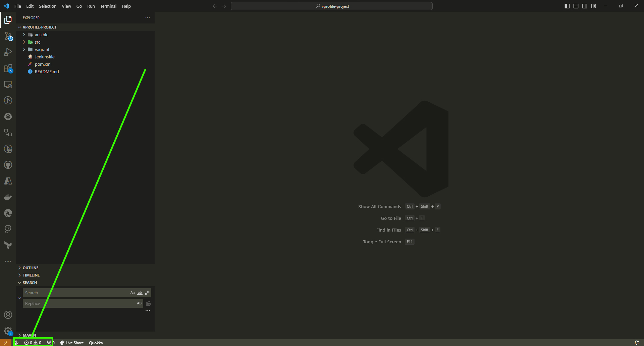Toggle search details ellipsis below Replace

tap(148, 311)
